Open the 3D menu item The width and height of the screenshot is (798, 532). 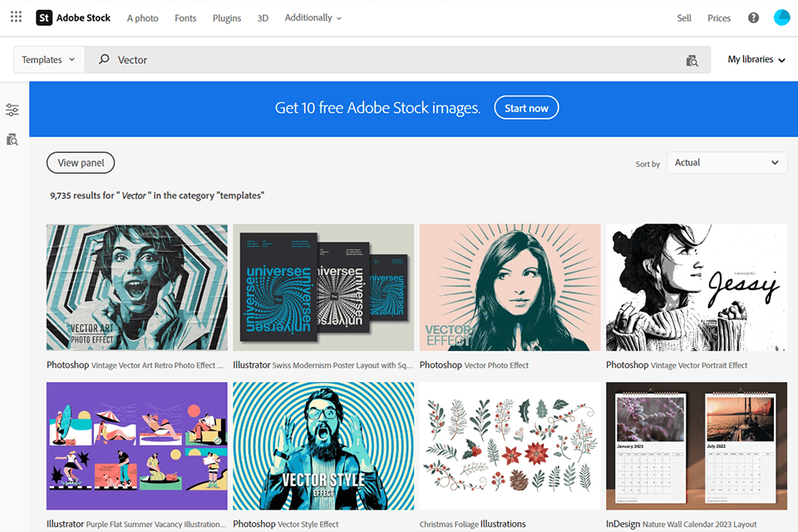coord(263,17)
